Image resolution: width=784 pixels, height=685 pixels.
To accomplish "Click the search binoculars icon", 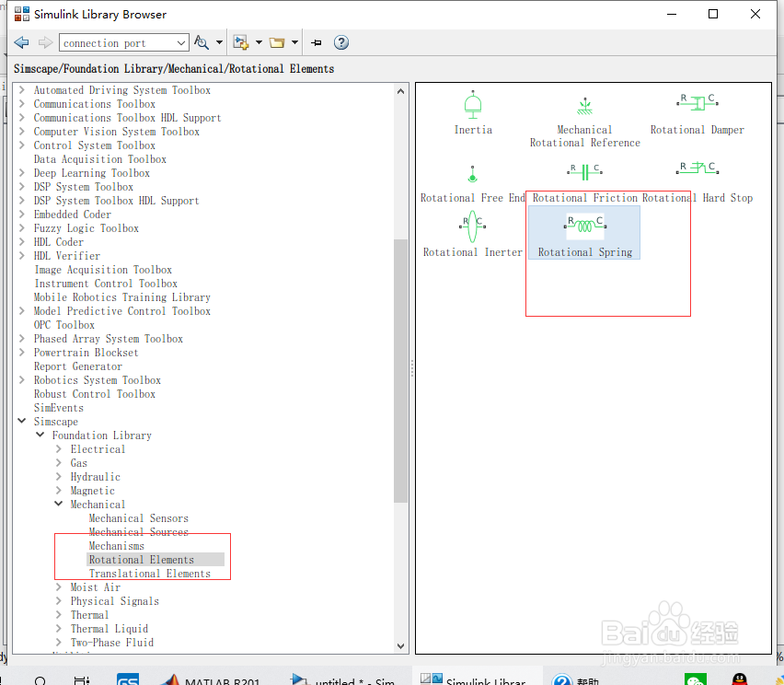I will (202, 42).
